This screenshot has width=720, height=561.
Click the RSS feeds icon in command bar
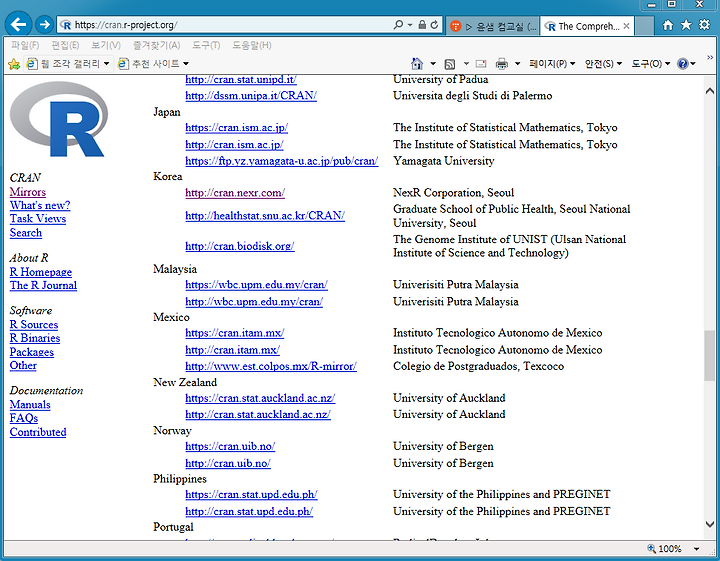point(450,64)
